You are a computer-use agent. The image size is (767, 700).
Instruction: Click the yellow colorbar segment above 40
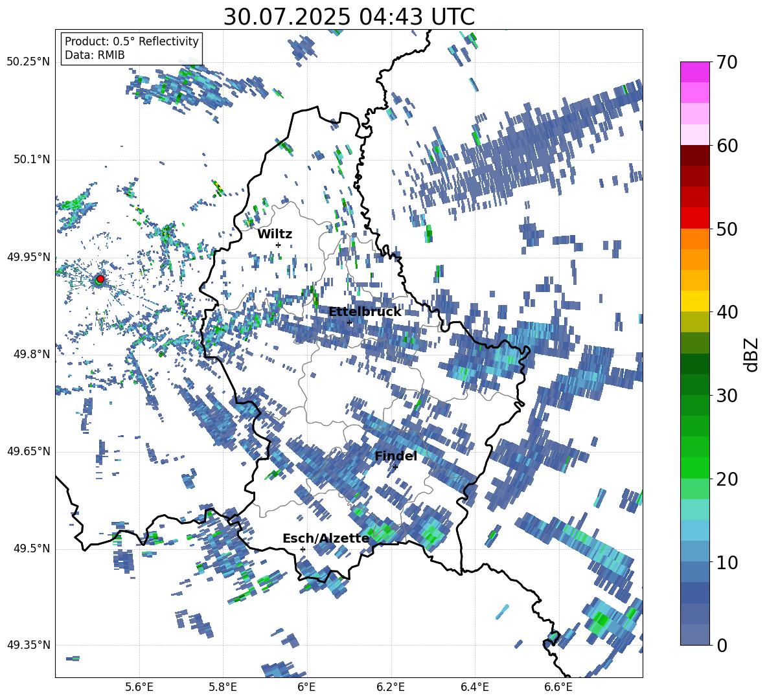(694, 301)
